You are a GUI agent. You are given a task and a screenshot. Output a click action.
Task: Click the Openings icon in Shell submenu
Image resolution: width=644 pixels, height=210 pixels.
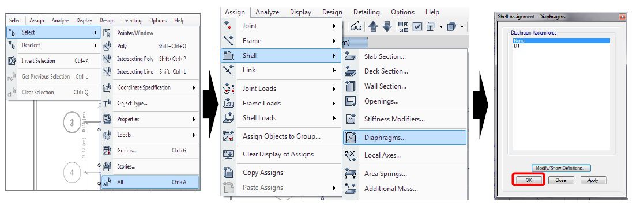[x=351, y=101]
